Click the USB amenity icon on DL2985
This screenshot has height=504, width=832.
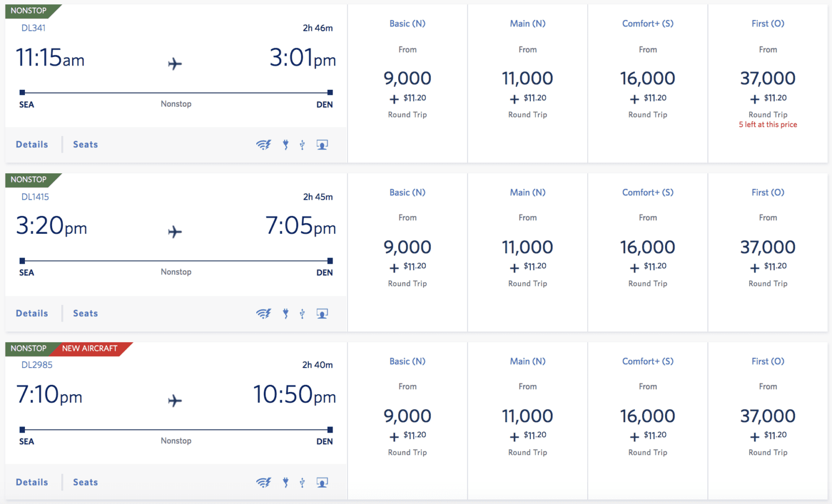[302, 482]
